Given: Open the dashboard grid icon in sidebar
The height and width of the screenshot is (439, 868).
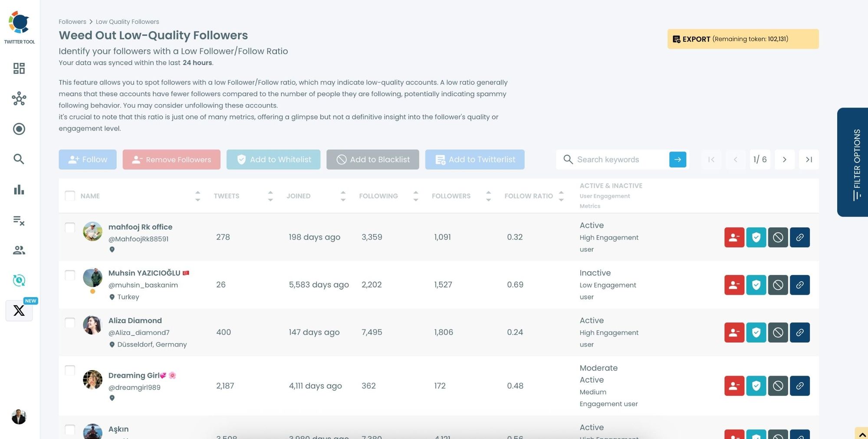Looking at the screenshot, I should 19,69.
